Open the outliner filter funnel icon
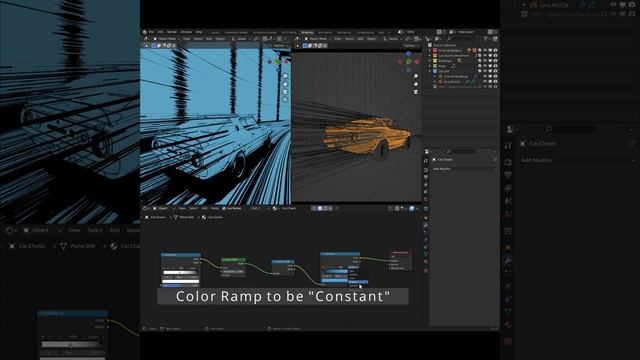This screenshot has height=360, width=640. tap(485, 39)
